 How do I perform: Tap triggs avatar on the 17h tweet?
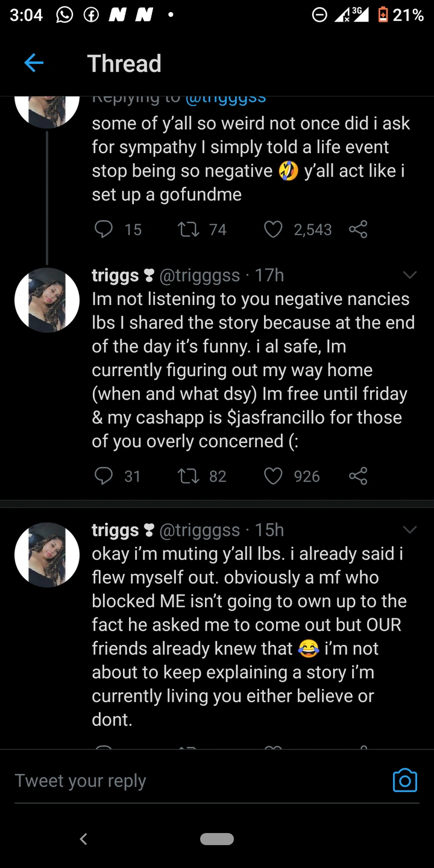[47, 300]
